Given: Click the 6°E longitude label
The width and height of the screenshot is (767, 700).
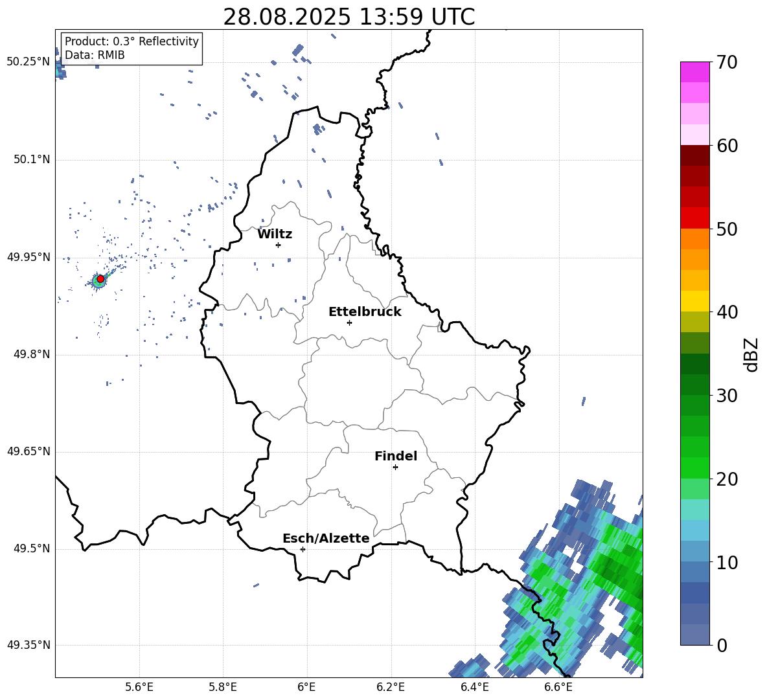Looking at the screenshot, I should tap(306, 687).
